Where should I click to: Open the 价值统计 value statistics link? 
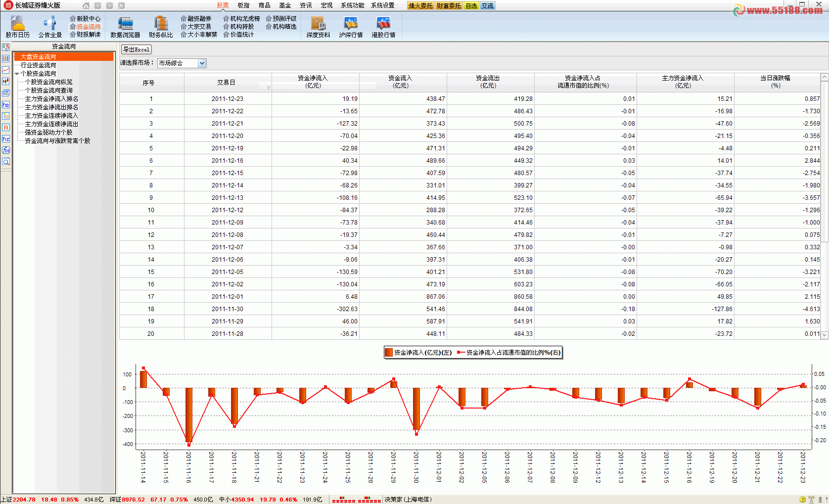click(239, 35)
